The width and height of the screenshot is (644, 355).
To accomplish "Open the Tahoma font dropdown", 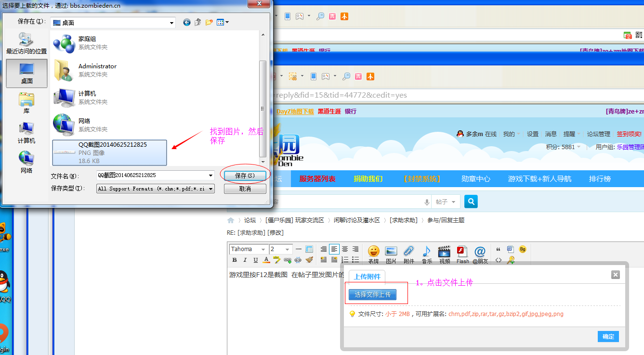I will pyautogui.click(x=249, y=249).
